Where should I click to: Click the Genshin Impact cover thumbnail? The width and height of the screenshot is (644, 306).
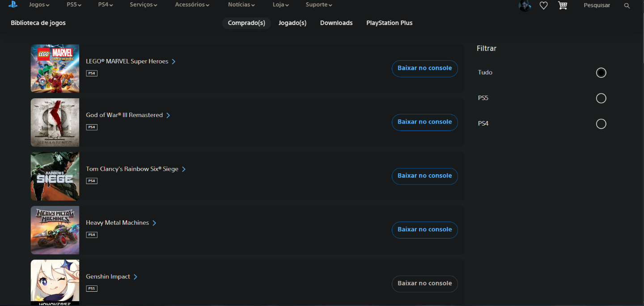click(x=55, y=283)
